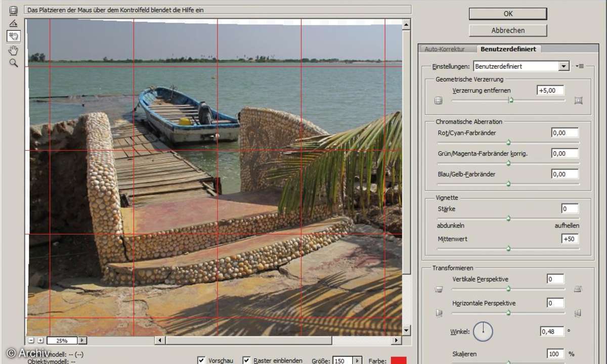Click the 'Transformieren' section heading
607x364 pixels.
pyautogui.click(x=453, y=268)
